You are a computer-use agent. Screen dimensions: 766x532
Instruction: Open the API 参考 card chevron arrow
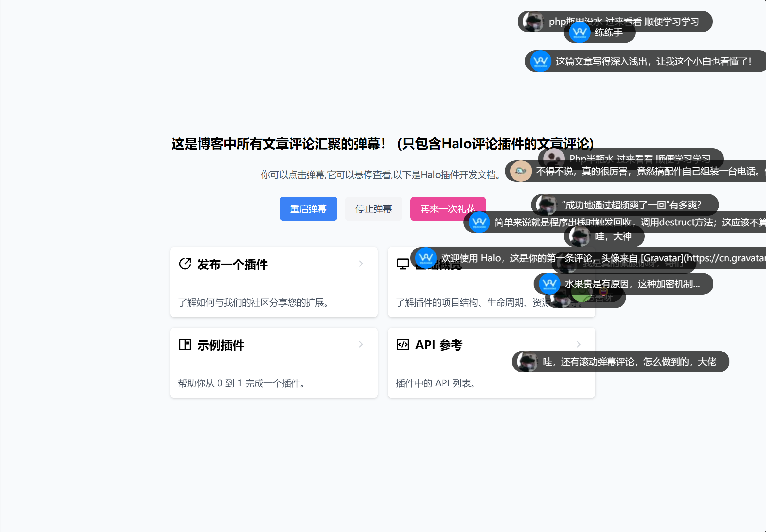(x=578, y=344)
